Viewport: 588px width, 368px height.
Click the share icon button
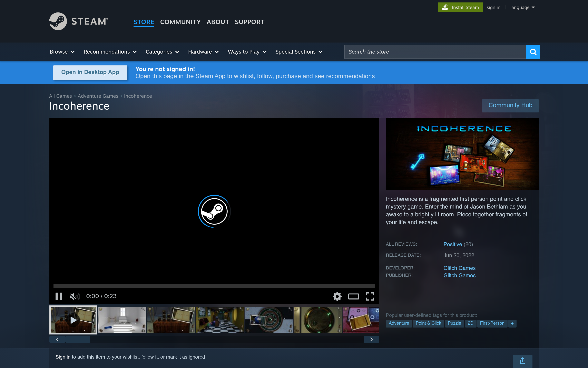522,361
